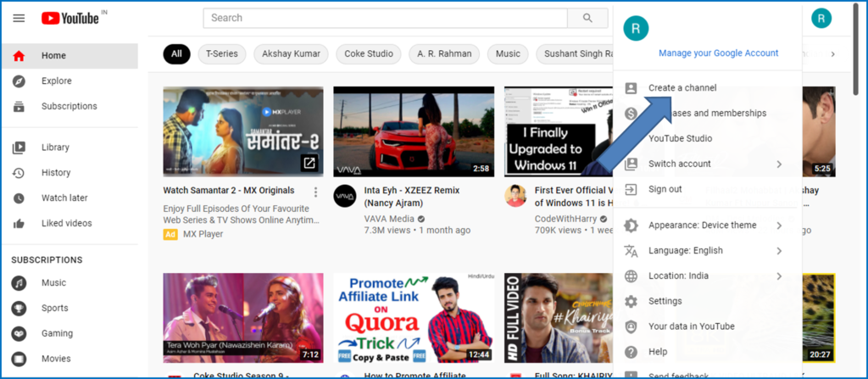The image size is (868, 379).
Task: Click the CodeWithHarry channel avatar
Action: [515, 196]
